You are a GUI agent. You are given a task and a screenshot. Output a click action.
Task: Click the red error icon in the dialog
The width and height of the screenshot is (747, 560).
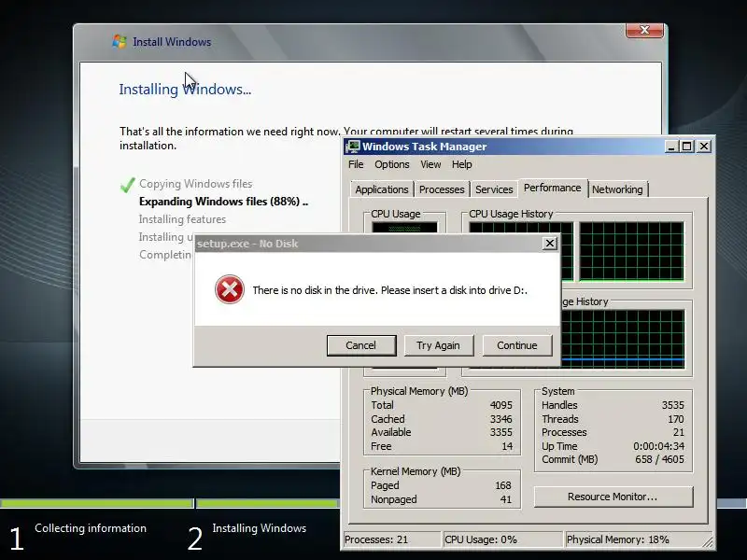pos(229,289)
